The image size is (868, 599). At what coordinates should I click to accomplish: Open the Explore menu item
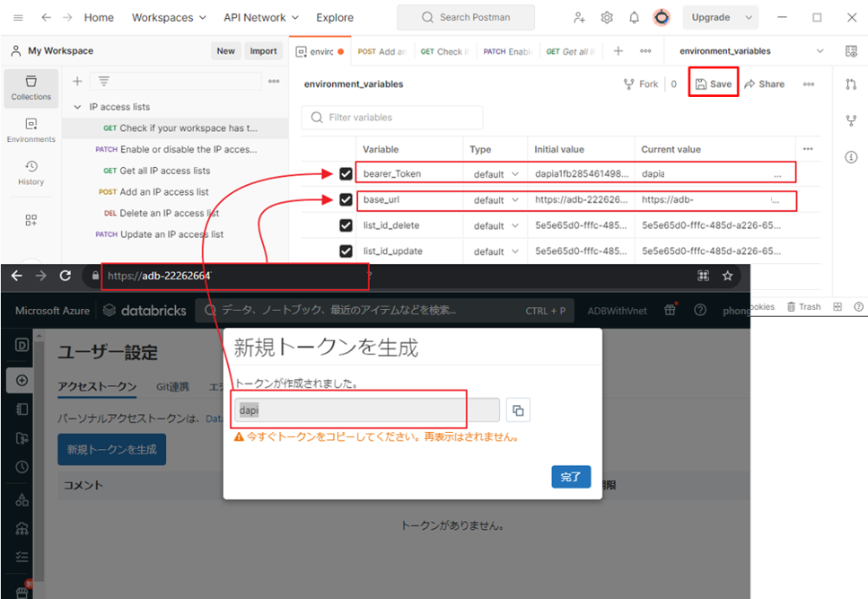334,18
